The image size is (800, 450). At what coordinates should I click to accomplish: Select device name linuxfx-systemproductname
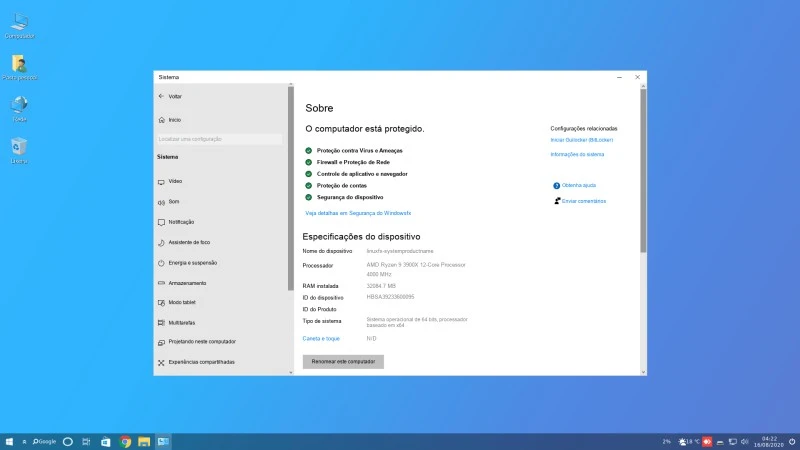tap(400, 251)
